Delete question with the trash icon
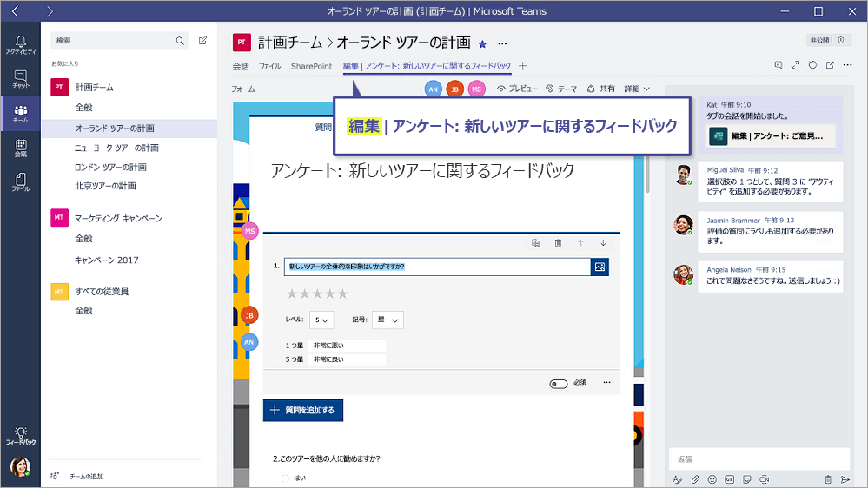 558,243
